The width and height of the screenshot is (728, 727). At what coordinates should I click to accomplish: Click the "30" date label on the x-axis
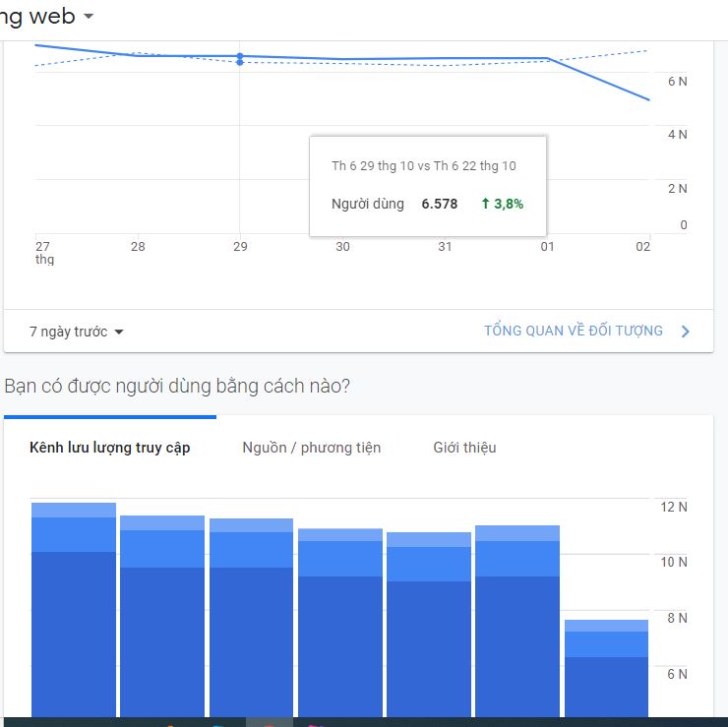point(342,247)
